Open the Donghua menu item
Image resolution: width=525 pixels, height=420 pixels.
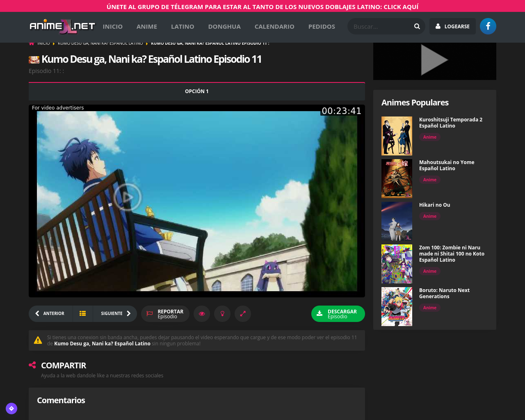coord(224,26)
